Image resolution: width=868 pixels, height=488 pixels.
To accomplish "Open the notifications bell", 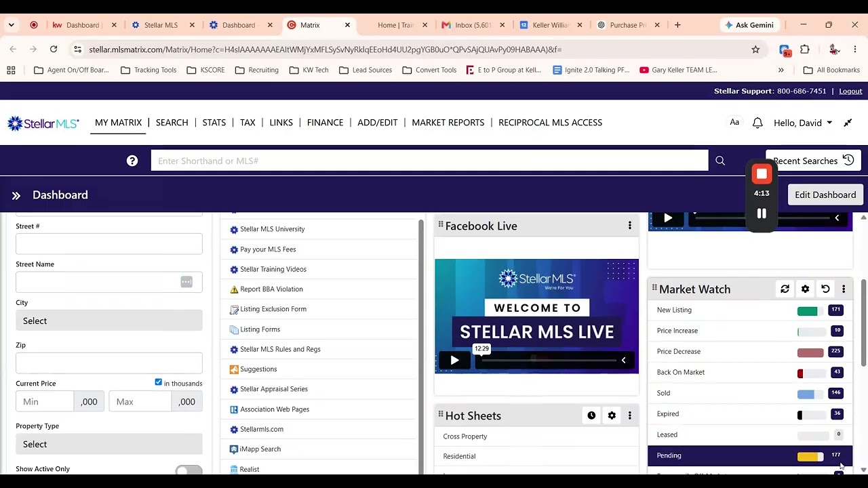I will [x=757, y=123].
